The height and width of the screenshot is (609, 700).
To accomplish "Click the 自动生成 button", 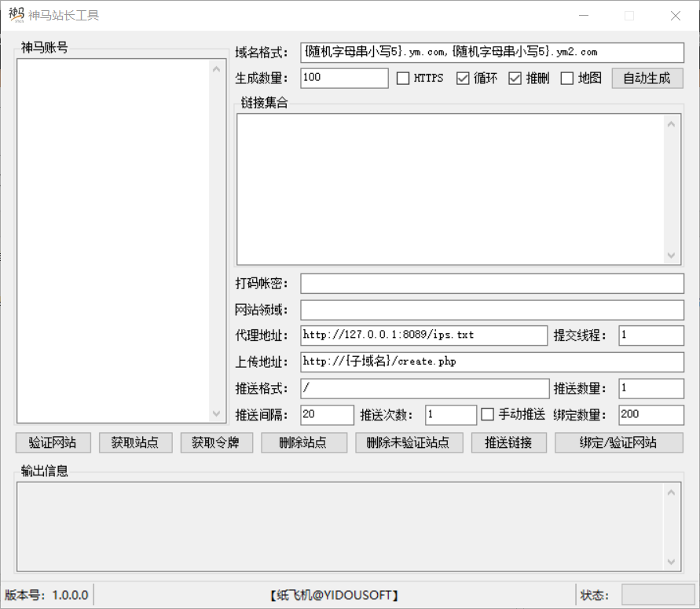I will click(647, 78).
